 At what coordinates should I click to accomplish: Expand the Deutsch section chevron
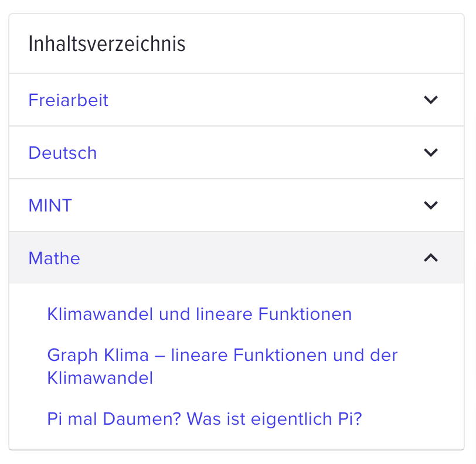click(x=430, y=152)
